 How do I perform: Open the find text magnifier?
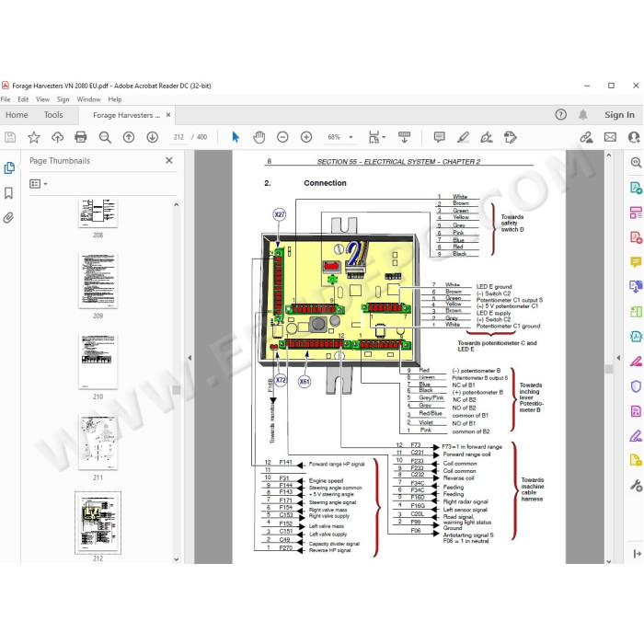[105, 137]
